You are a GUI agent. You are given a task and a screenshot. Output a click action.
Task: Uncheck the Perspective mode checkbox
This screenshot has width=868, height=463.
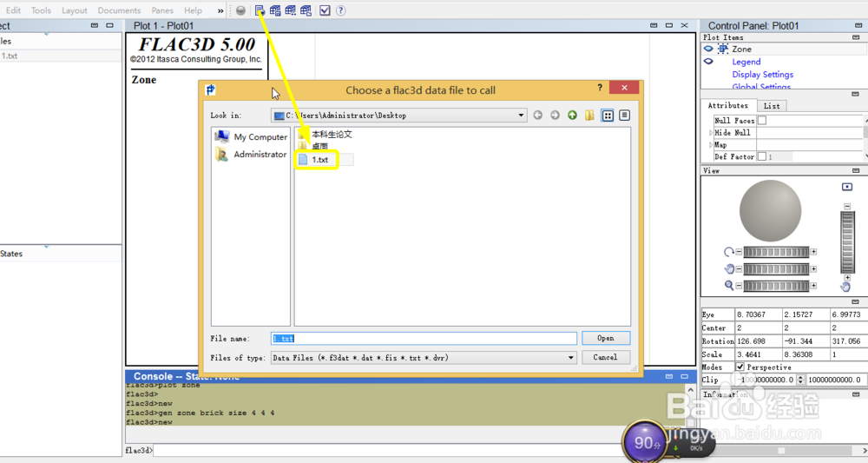coord(740,367)
